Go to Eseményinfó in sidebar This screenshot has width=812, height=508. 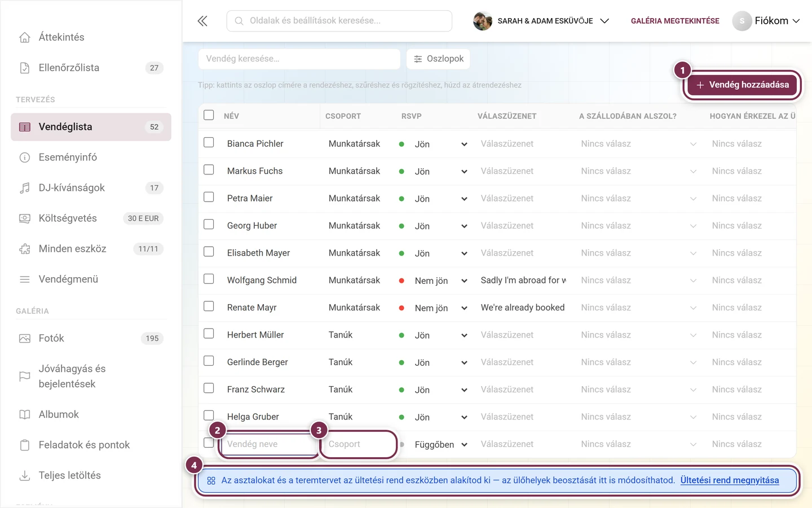tap(91, 157)
